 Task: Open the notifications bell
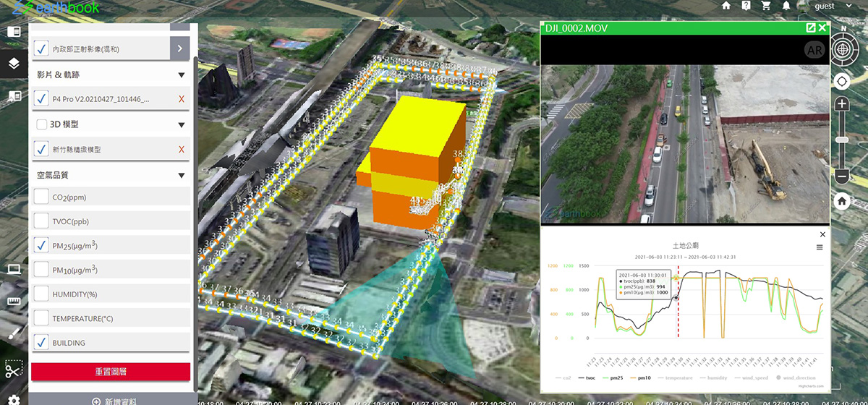click(x=786, y=6)
